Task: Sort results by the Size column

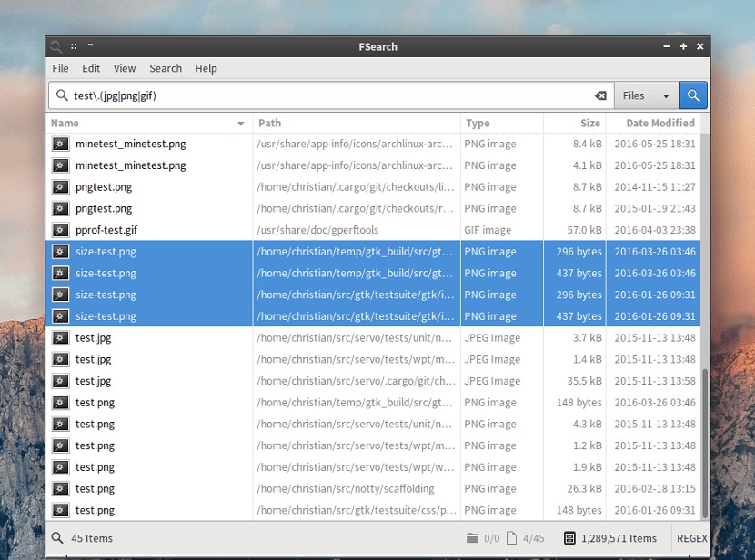Action: pyautogui.click(x=575, y=123)
